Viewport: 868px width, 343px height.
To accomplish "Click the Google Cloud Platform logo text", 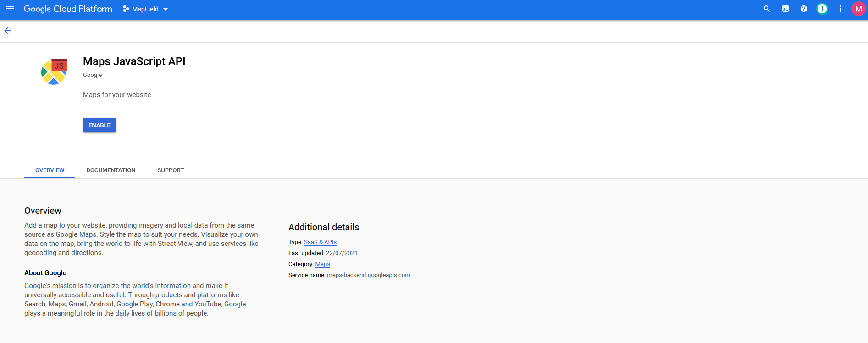I will tap(68, 9).
